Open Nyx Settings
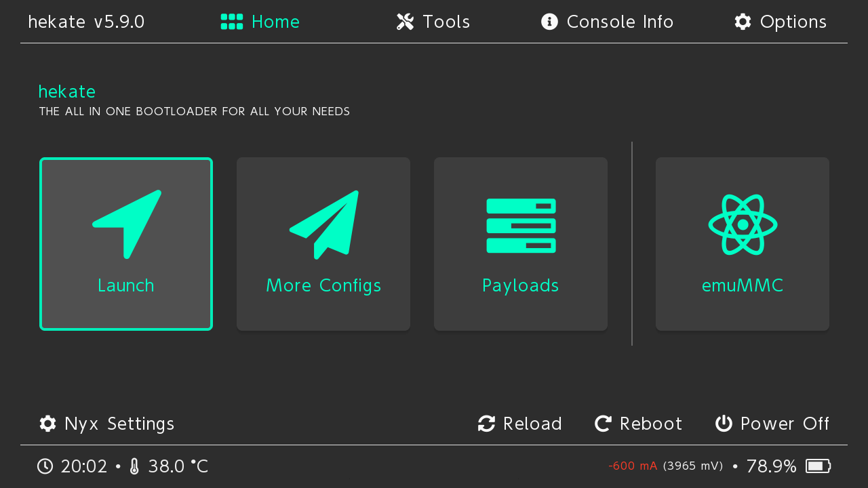Image resolution: width=868 pixels, height=488 pixels. pyautogui.click(x=106, y=424)
